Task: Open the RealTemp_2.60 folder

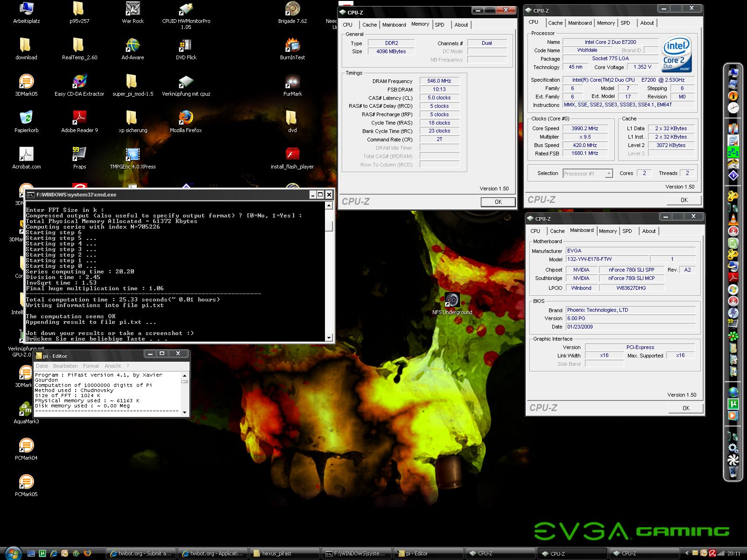Action: click(x=79, y=49)
